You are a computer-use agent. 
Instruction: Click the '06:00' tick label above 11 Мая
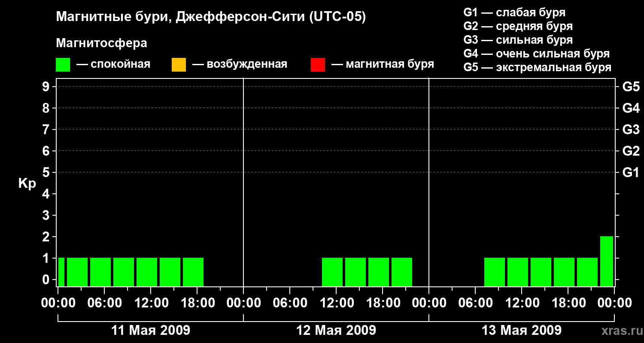point(104,303)
